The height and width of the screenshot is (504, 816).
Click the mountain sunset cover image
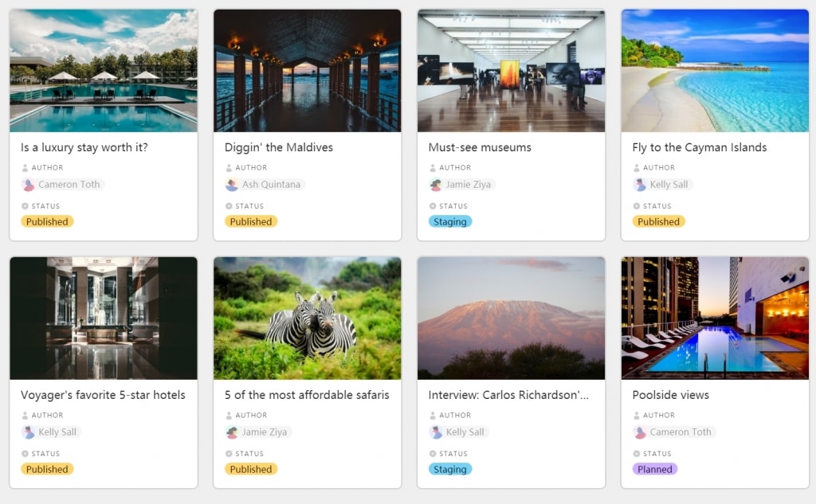click(512, 318)
